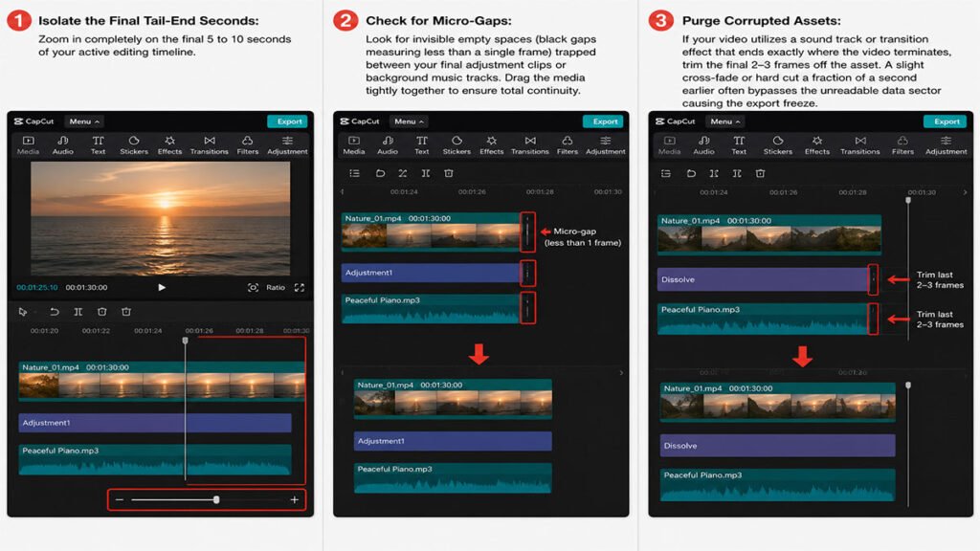The width and height of the screenshot is (980, 551).
Task: Click the 00:01:20 ruler mark in Tail-End timeline
Action: click(44, 330)
